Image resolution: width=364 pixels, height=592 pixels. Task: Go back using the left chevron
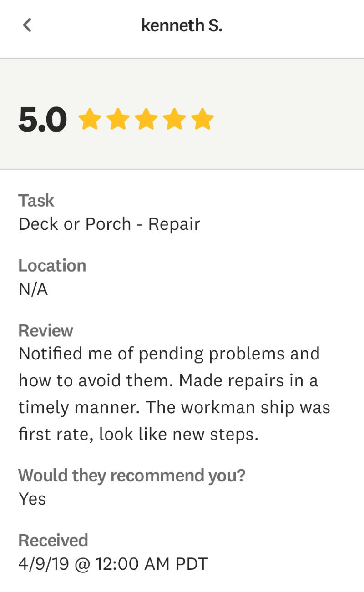click(27, 25)
